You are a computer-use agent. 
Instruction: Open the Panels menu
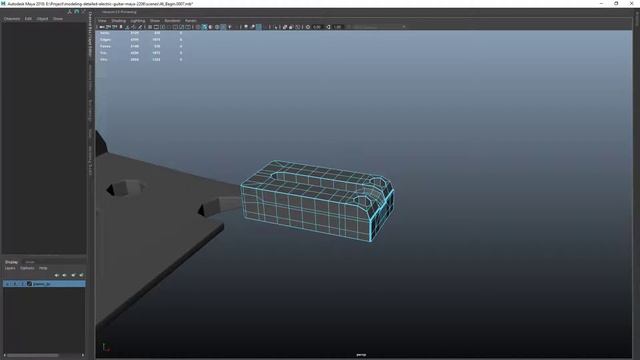point(191,20)
